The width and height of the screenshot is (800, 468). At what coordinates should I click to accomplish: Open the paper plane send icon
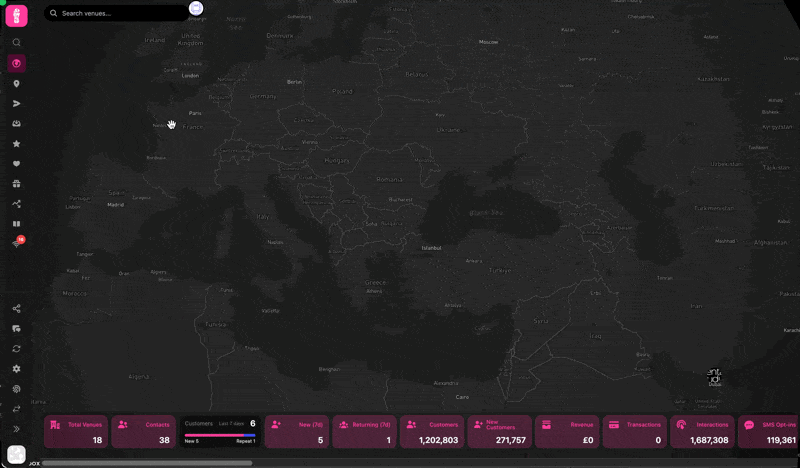(16, 104)
